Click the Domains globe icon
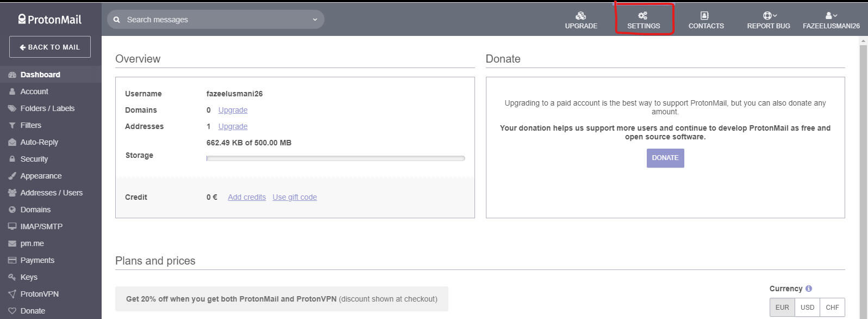Image resolution: width=868 pixels, height=319 pixels. coord(12,210)
